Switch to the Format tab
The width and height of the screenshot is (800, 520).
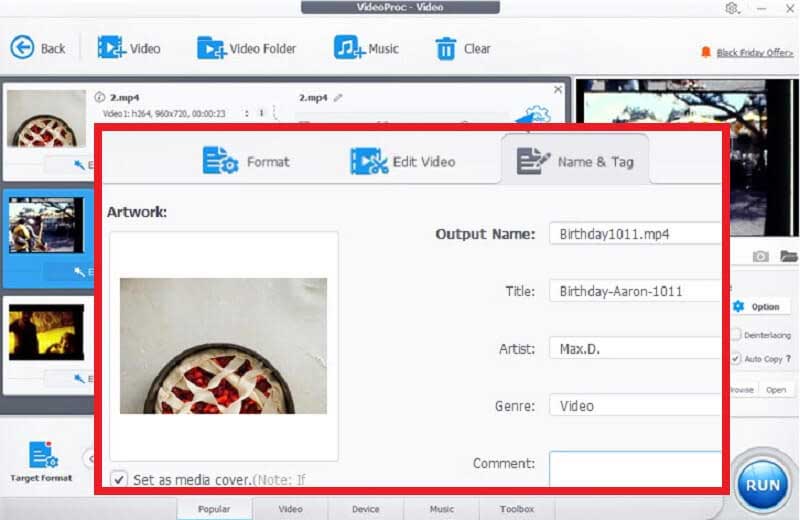pos(246,161)
